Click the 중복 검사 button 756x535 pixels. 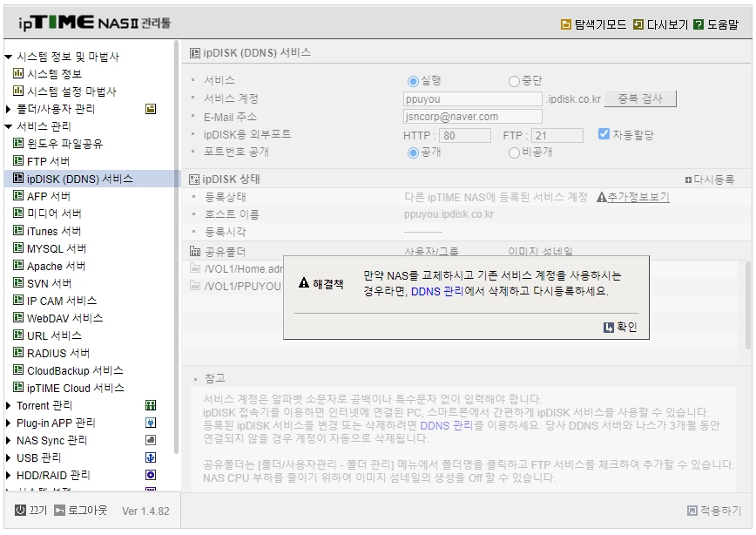coord(640,98)
